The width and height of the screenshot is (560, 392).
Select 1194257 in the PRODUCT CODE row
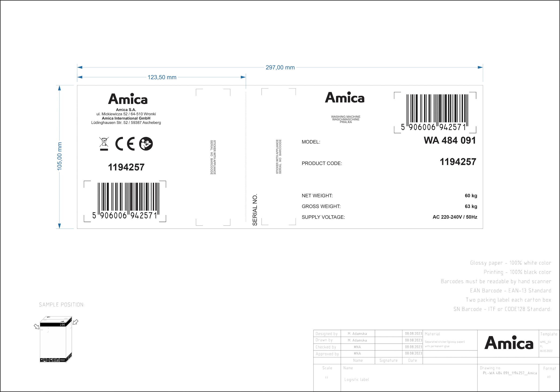point(458,162)
